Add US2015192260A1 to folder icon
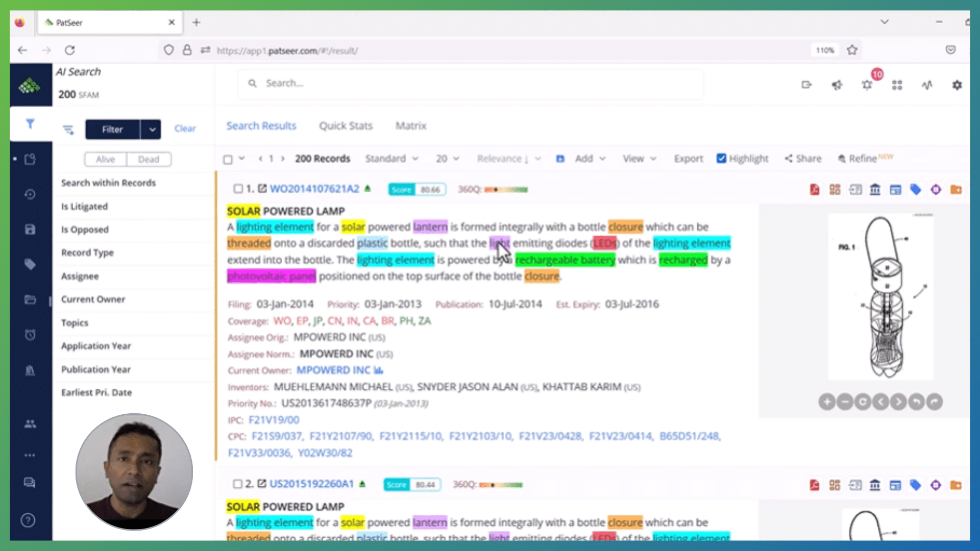Screen dimensions: 980x551 coord(956,485)
